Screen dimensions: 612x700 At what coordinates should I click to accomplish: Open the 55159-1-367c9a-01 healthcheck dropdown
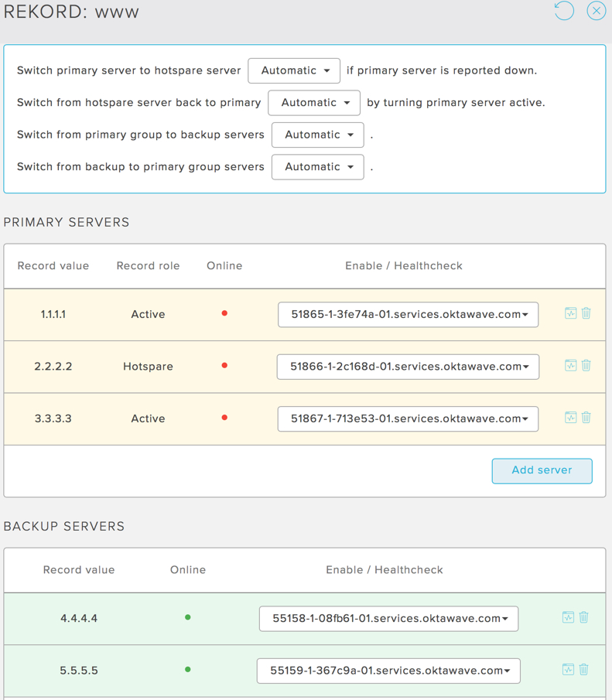point(388,671)
